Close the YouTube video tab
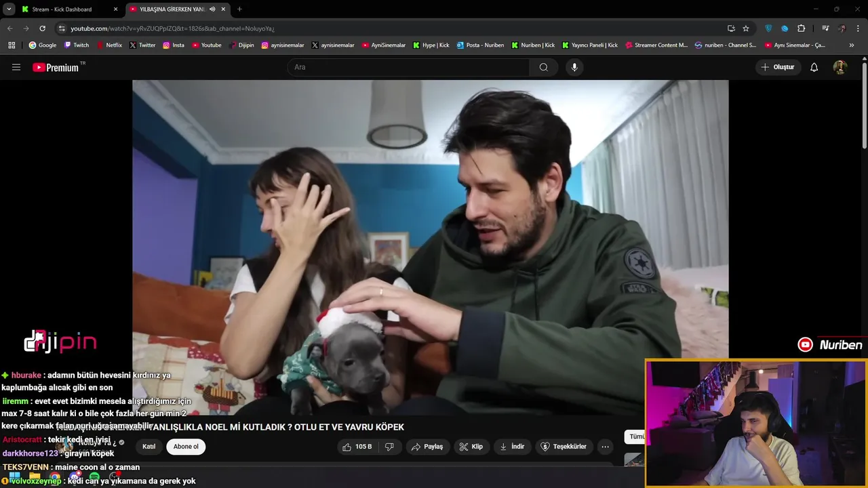The height and width of the screenshot is (488, 868). pos(223,9)
